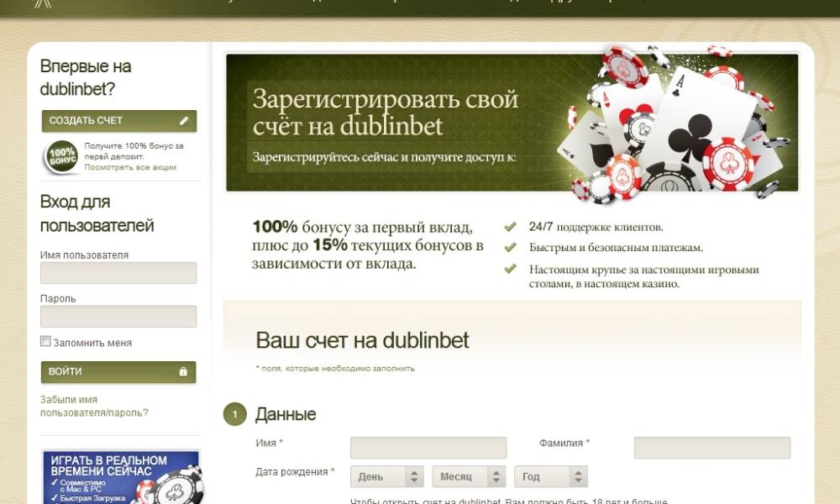Focus the Имя field in Данные
The width and height of the screenshot is (840, 504).
(428, 447)
